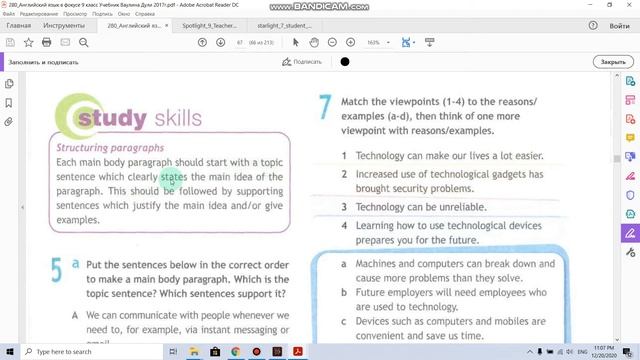
Task: Click the Save file icon
Action: tap(10, 42)
